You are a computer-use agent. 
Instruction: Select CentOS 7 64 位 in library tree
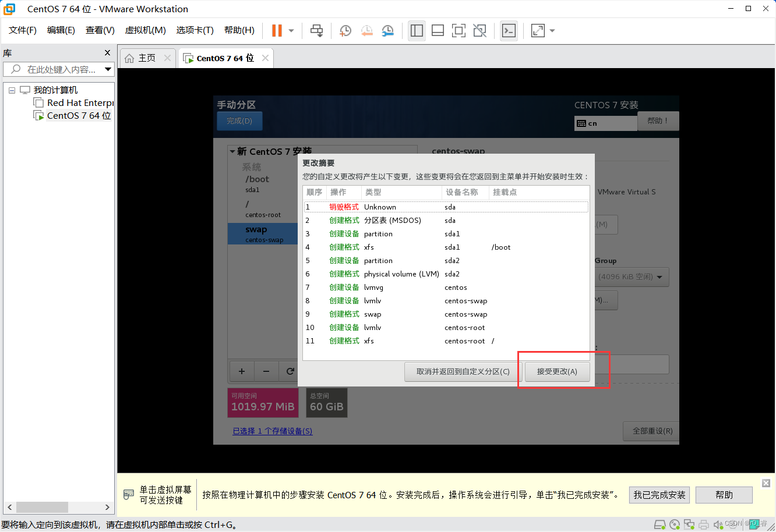point(73,116)
